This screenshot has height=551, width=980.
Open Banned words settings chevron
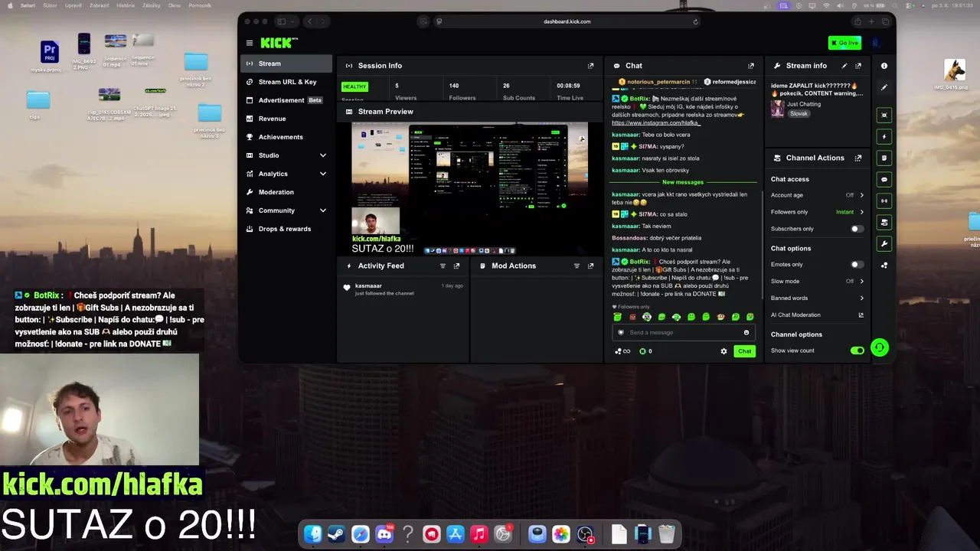[861, 298]
